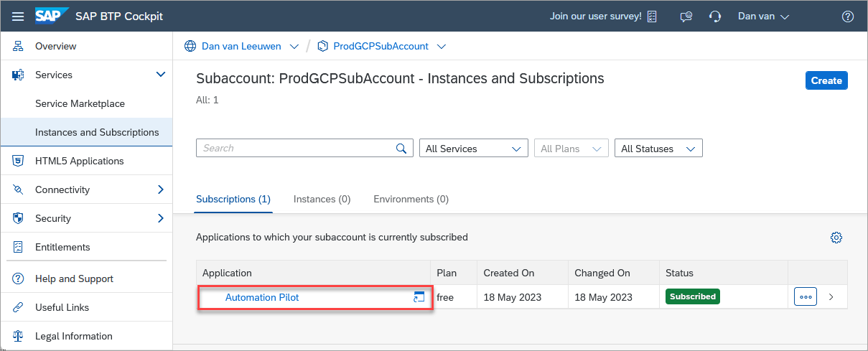This screenshot has height=351, width=868.
Task: Click the Dan van Leeuwen breadcrumb link
Action: click(x=241, y=46)
